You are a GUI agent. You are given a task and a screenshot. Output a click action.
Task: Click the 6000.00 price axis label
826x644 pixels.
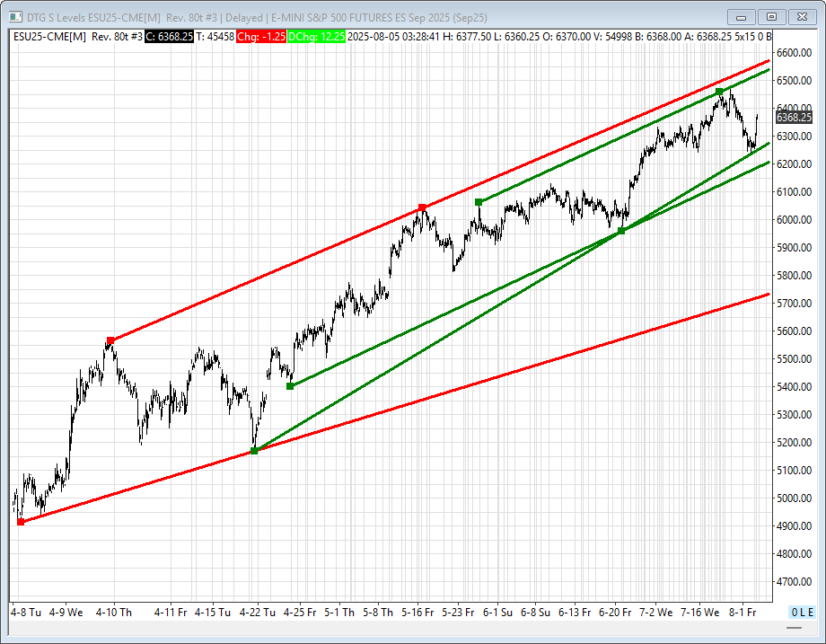coord(794,220)
